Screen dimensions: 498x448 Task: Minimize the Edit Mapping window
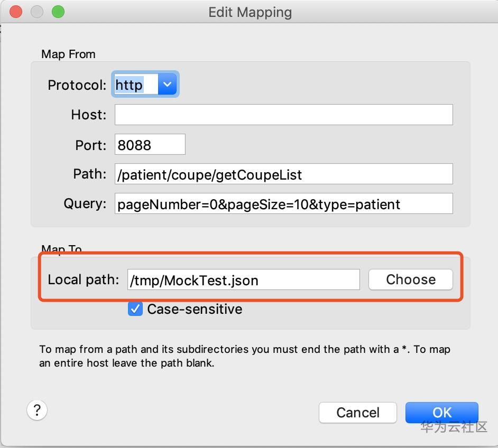(37, 12)
